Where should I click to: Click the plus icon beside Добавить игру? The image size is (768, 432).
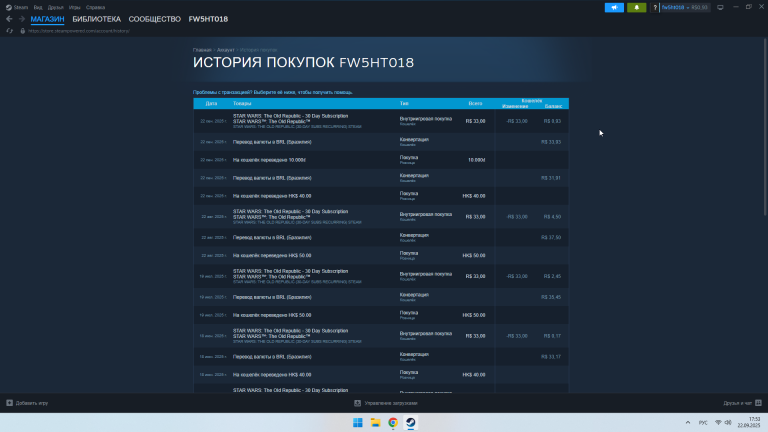pos(9,403)
